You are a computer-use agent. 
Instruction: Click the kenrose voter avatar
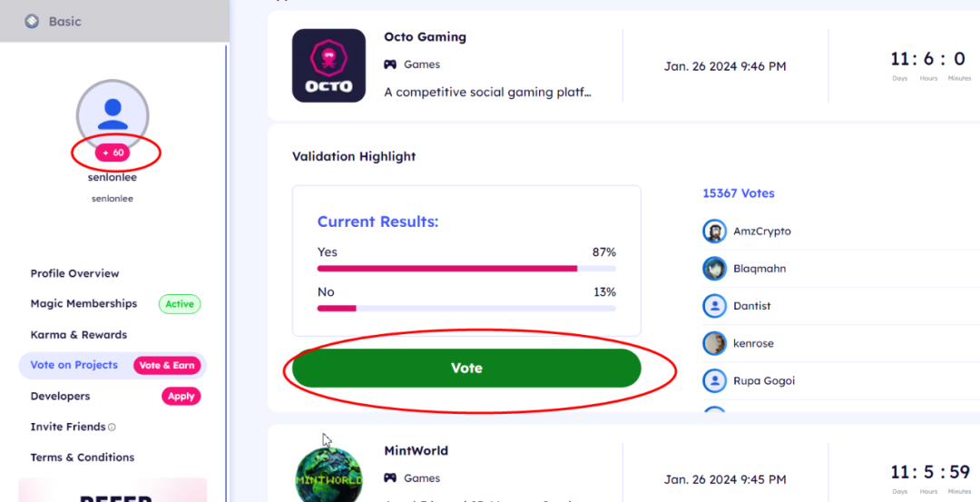[x=714, y=343]
